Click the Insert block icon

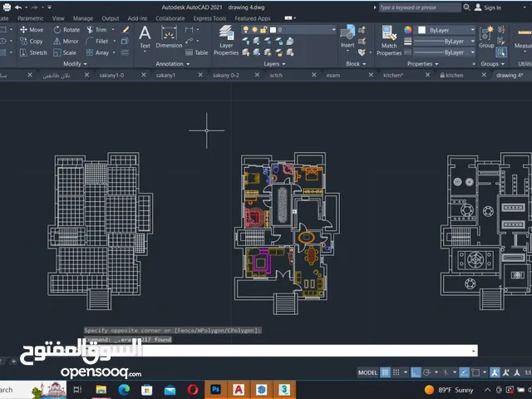(347, 36)
